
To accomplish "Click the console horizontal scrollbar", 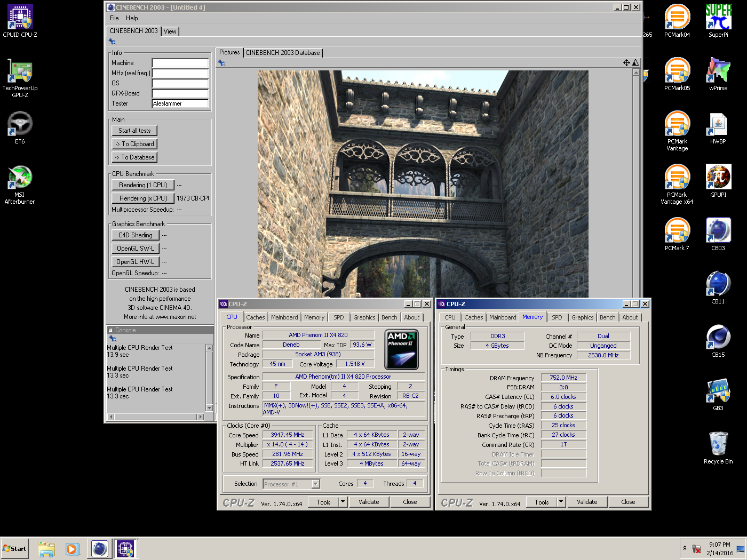I will [x=155, y=417].
